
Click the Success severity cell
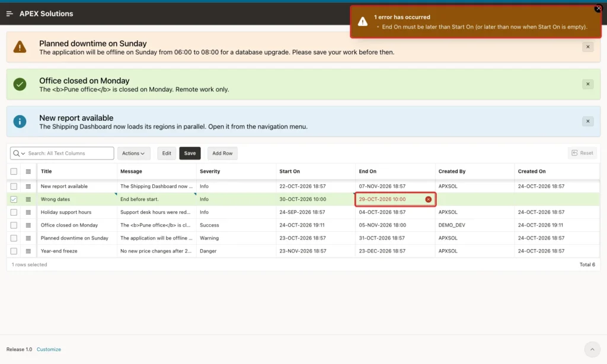pos(236,225)
